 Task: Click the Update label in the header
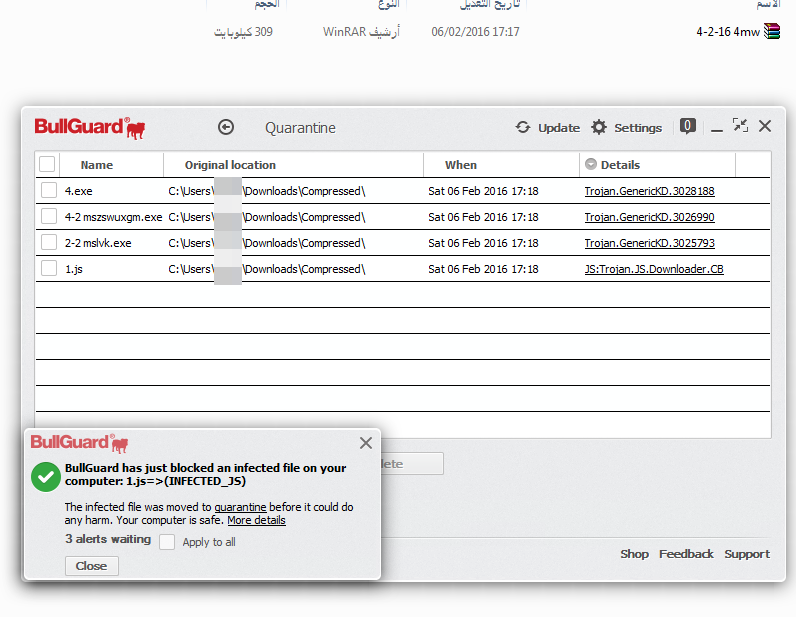[x=559, y=128]
